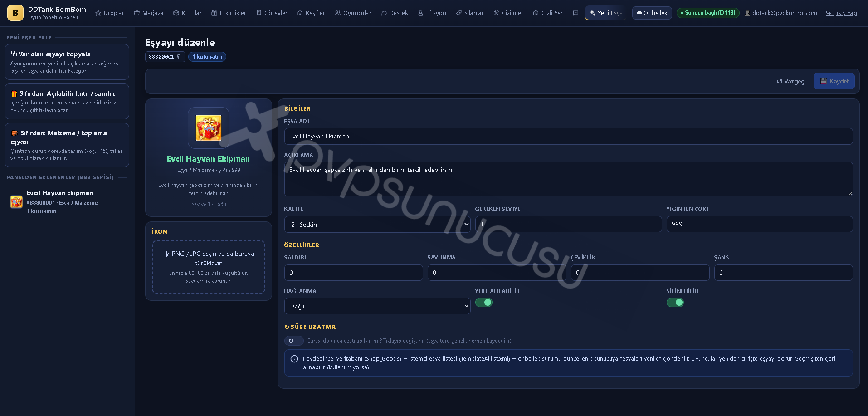Click the Açıklama description textarea

click(568, 179)
